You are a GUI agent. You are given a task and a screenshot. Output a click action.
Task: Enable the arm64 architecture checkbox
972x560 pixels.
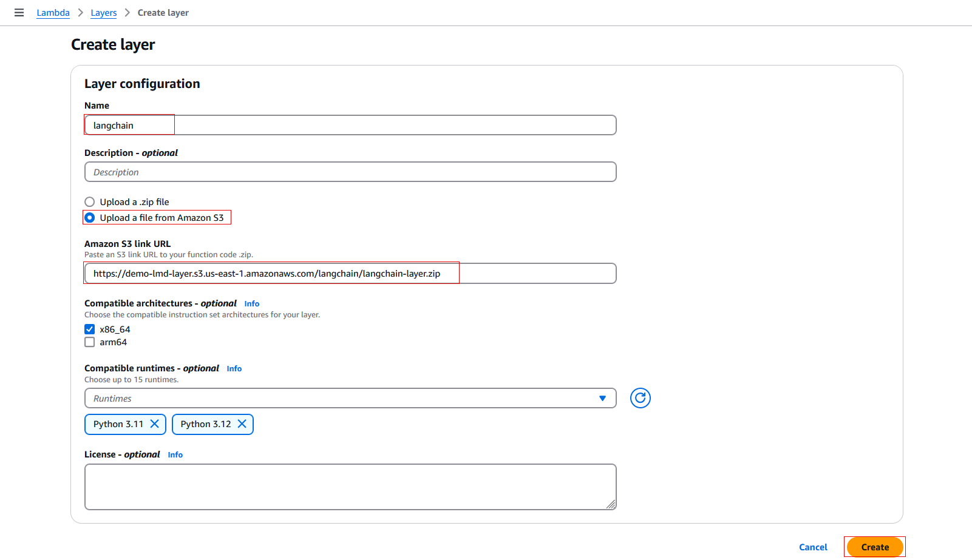(89, 342)
